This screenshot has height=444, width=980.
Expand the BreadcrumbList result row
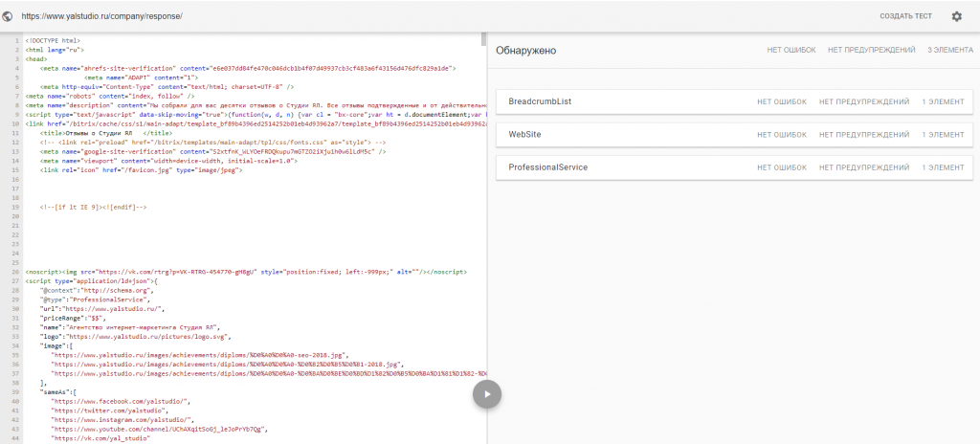tap(734, 102)
